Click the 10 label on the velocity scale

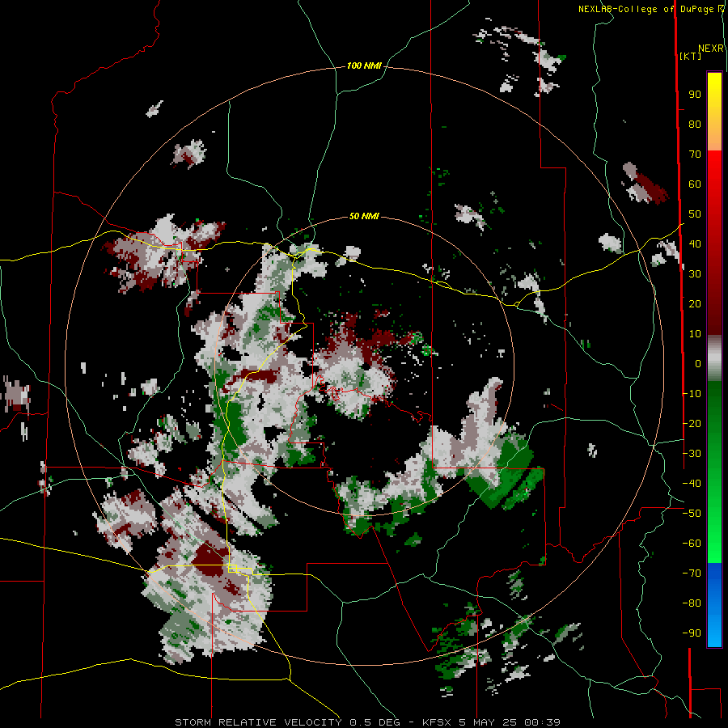coord(695,334)
